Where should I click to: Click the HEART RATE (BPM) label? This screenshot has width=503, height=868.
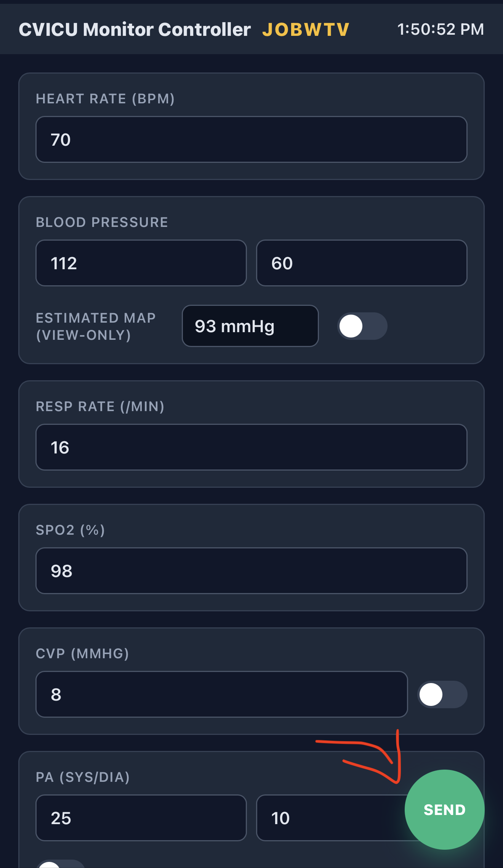tap(106, 98)
